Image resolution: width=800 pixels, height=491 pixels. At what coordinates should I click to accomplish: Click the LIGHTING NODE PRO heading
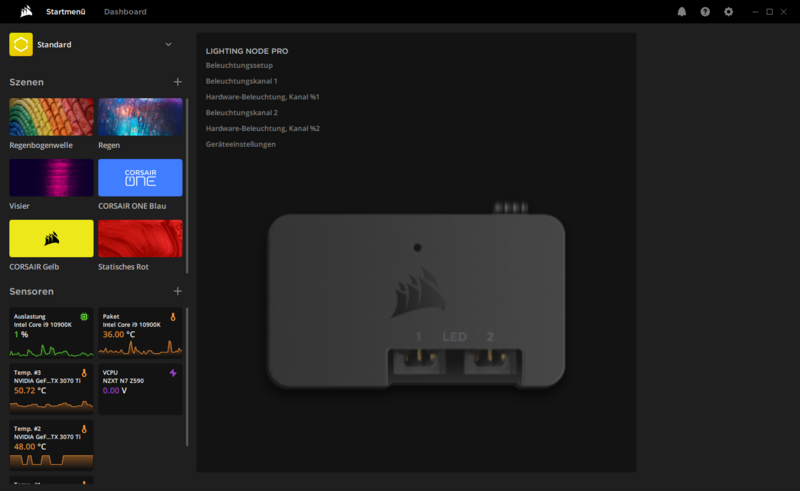coord(247,51)
